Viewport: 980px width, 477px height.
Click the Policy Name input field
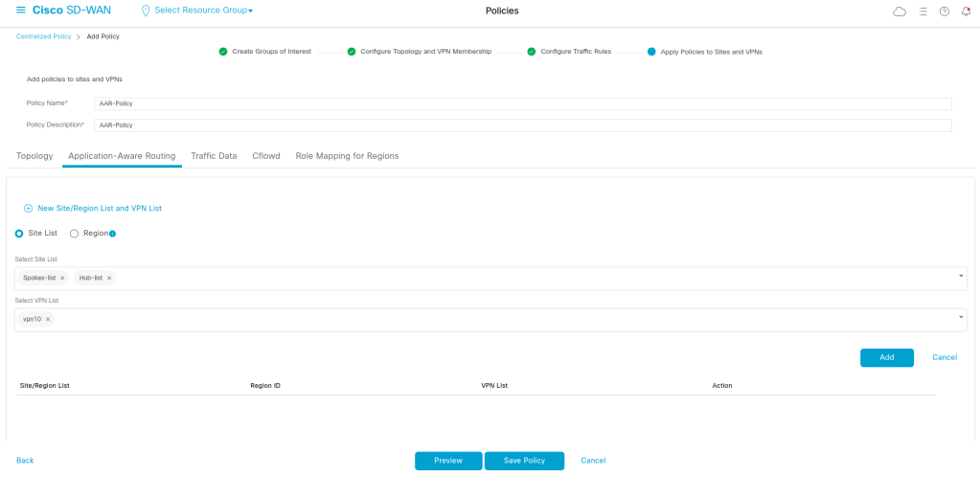pos(522,103)
